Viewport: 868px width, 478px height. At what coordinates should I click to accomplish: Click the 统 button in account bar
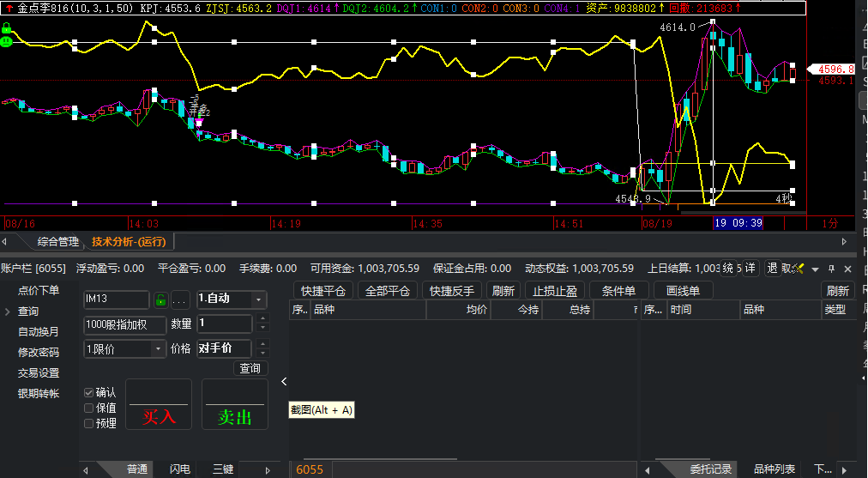click(727, 268)
